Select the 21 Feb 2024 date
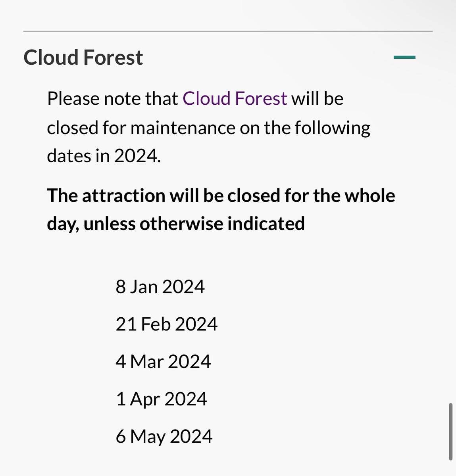Screen dimensions: 456x476 (x=166, y=324)
